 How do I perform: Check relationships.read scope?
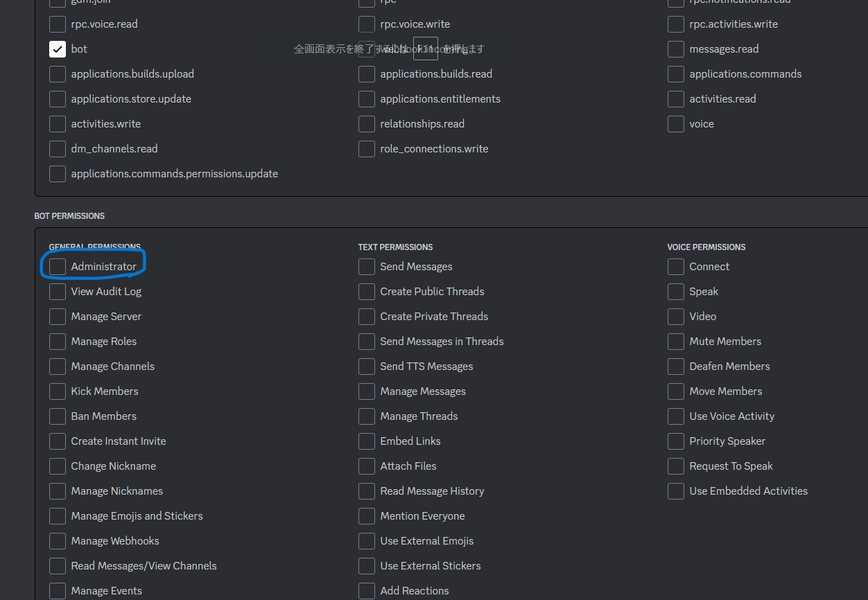[367, 124]
